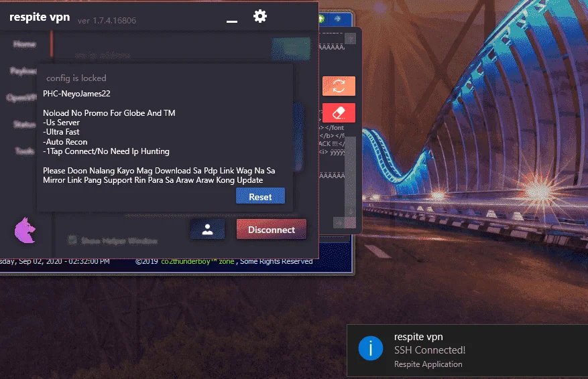Click the blurred teal button at top right

click(291, 49)
